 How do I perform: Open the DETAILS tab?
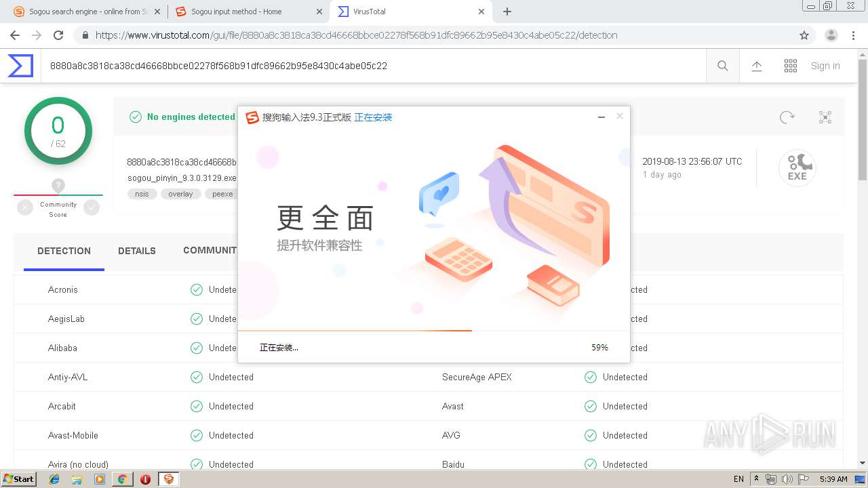pos(137,251)
